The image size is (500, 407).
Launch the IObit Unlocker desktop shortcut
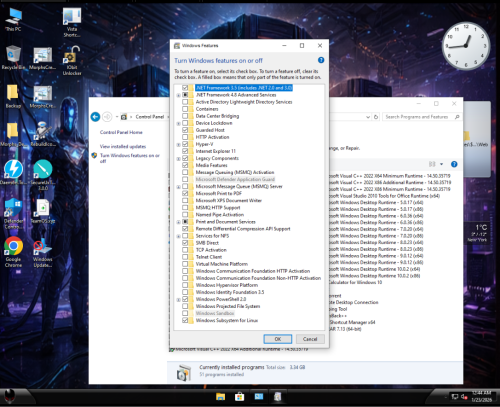coord(72,60)
